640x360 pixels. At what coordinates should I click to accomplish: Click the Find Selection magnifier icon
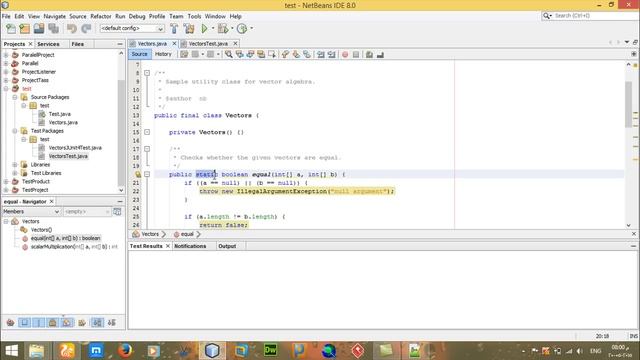(229, 54)
